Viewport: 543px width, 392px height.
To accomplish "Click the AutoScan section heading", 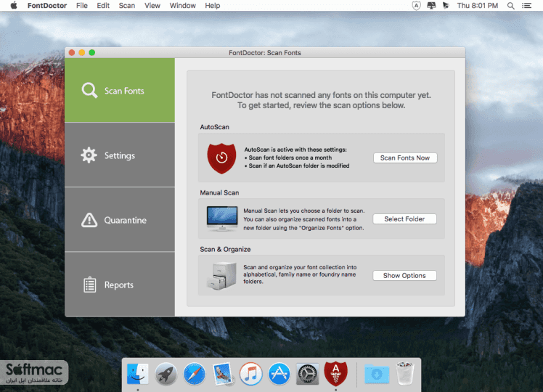I will [x=214, y=127].
